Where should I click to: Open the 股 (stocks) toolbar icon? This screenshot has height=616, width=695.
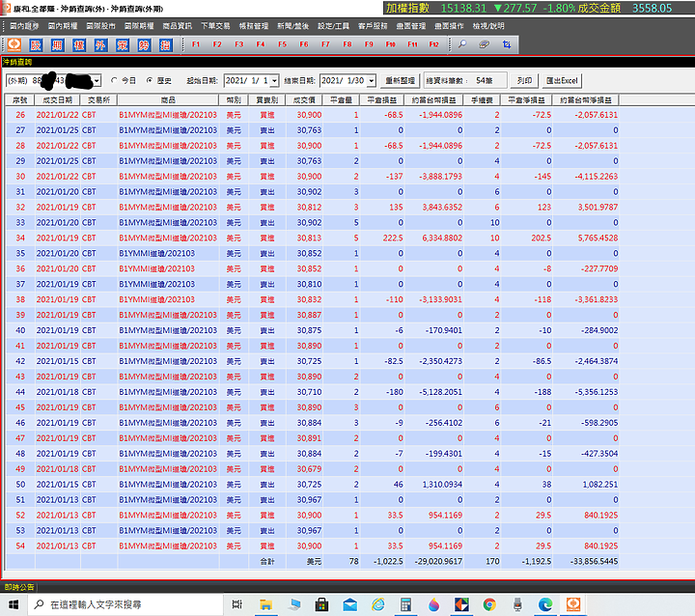[36, 44]
